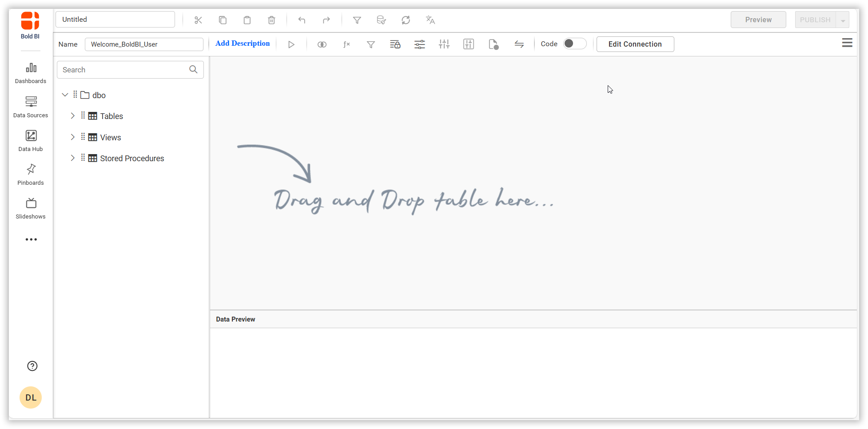Viewport: 868px width, 429px height.
Task: Click the drag handle beside dbo
Action: coord(75,95)
